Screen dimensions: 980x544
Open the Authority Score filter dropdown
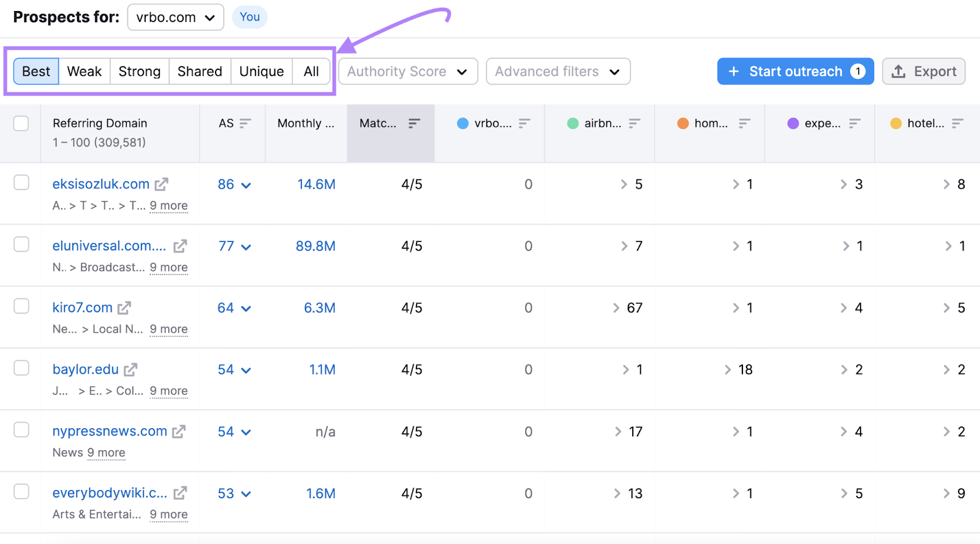(408, 72)
